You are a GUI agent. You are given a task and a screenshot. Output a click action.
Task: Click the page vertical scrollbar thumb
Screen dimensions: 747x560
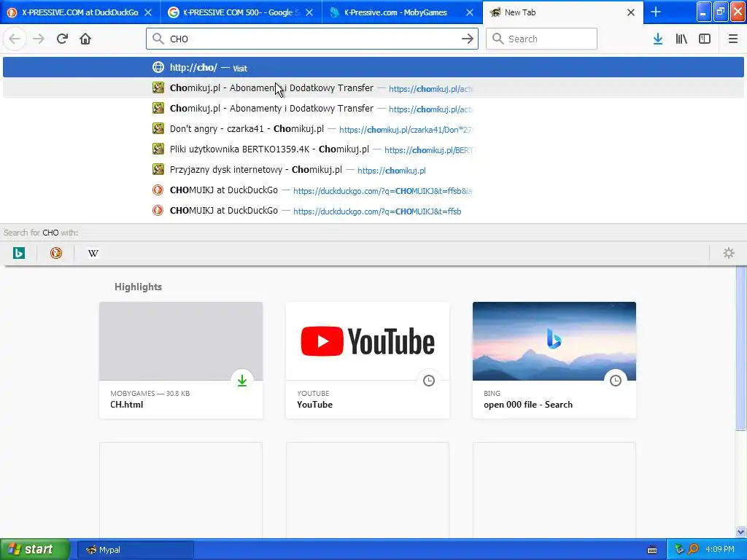(x=741, y=348)
